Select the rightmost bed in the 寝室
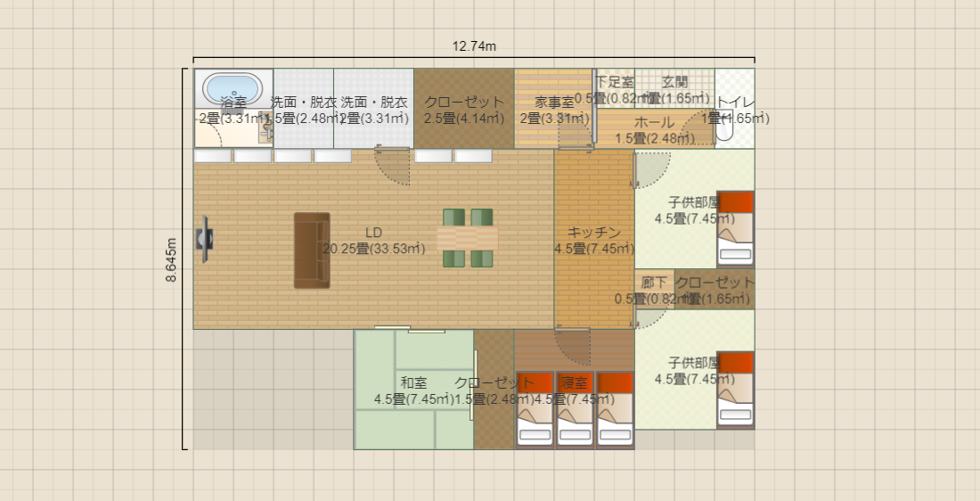The width and height of the screenshot is (980, 501). (615, 410)
